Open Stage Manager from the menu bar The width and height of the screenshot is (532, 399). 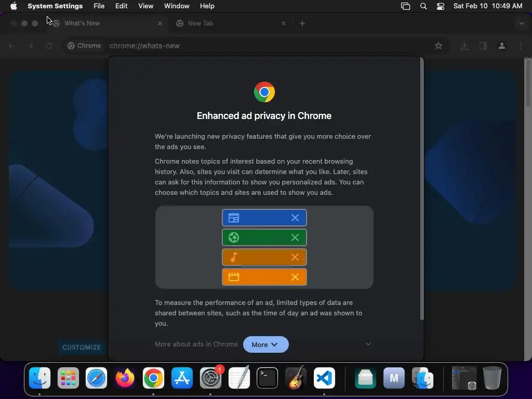(x=405, y=6)
